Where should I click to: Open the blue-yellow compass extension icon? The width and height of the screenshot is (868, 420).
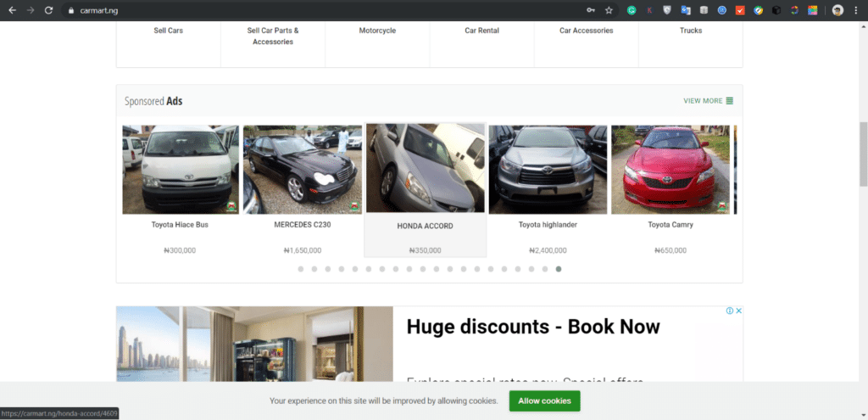(x=759, y=10)
